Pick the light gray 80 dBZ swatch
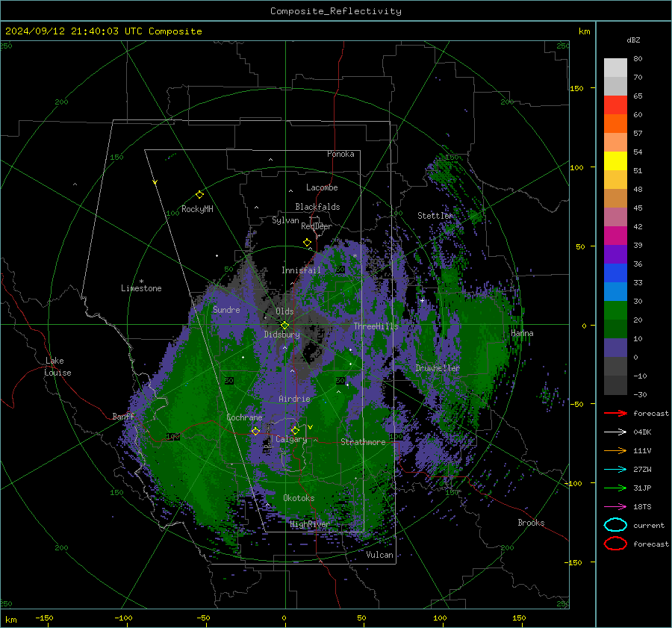The width and height of the screenshot is (672, 628). point(615,67)
